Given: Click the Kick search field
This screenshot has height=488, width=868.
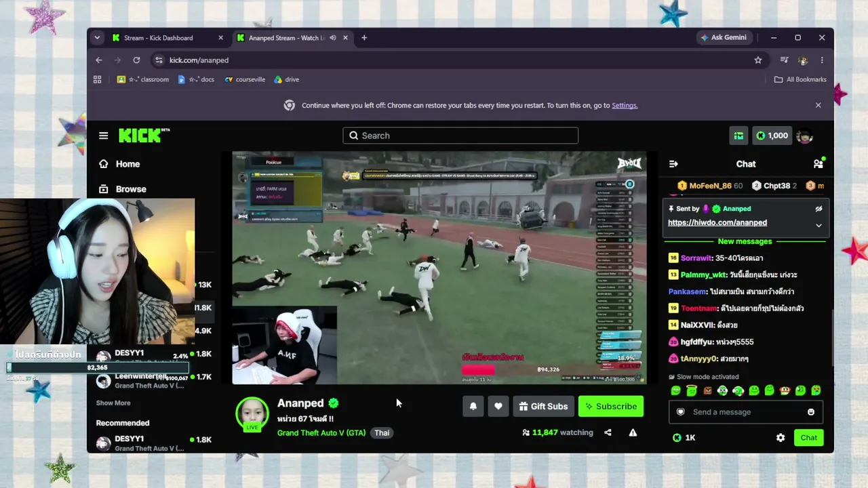Looking at the screenshot, I should click(460, 136).
